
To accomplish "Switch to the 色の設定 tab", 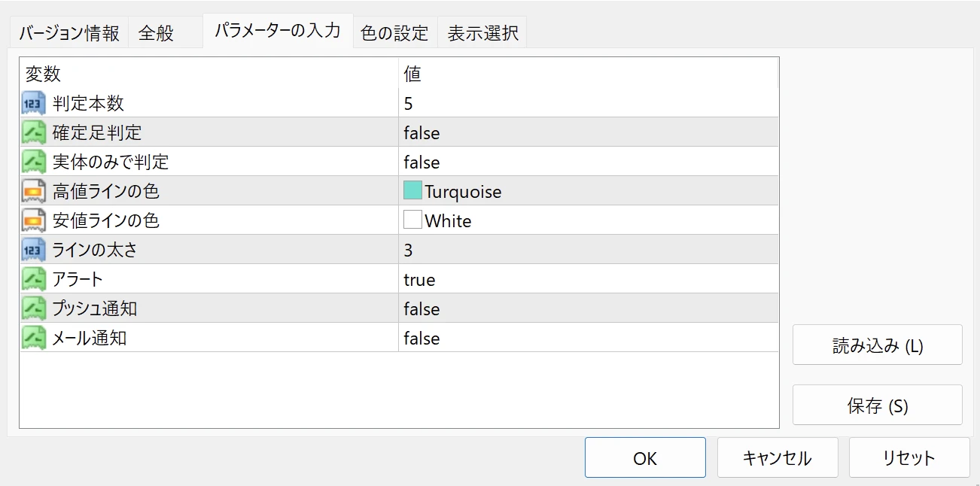I will pos(394,33).
